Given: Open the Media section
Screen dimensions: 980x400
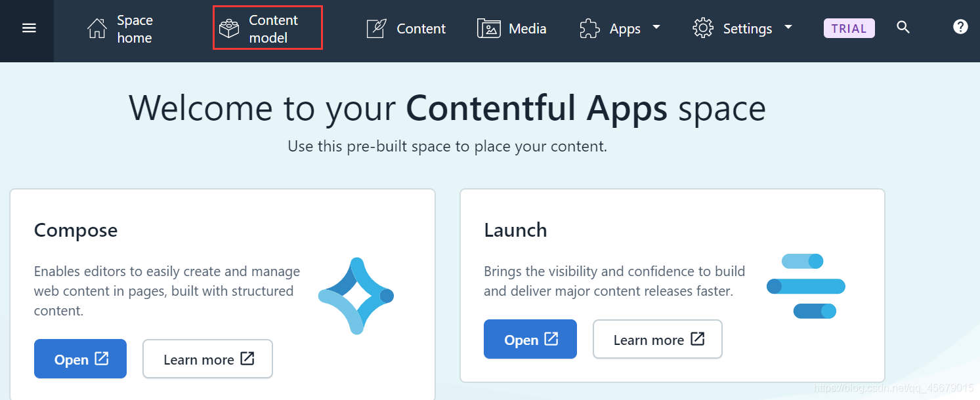Looking at the screenshot, I should (x=512, y=29).
